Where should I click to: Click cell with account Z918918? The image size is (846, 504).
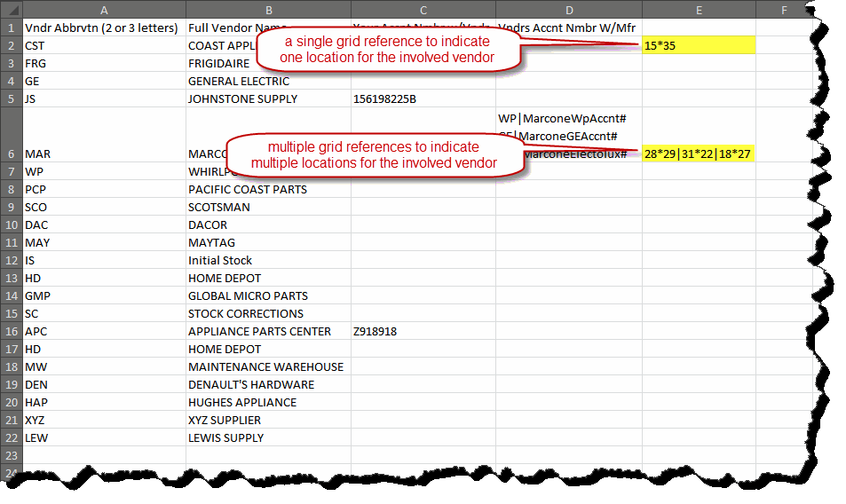click(423, 332)
